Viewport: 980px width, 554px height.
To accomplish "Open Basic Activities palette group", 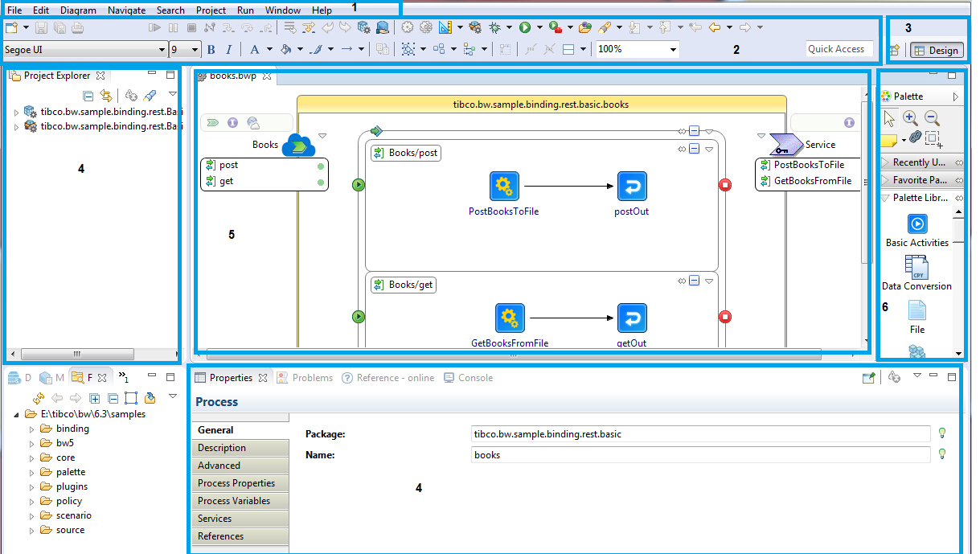I will (x=916, y=224).
